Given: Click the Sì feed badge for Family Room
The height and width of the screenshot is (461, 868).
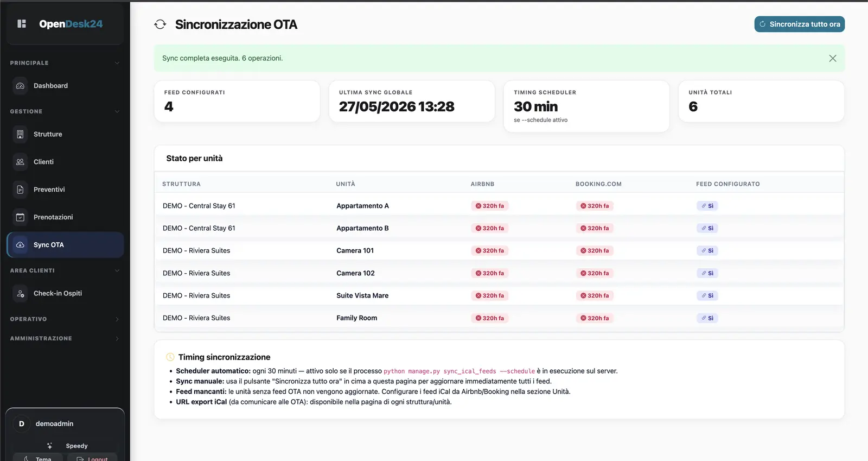Looking at the screenshot, I should pos(707,318).
